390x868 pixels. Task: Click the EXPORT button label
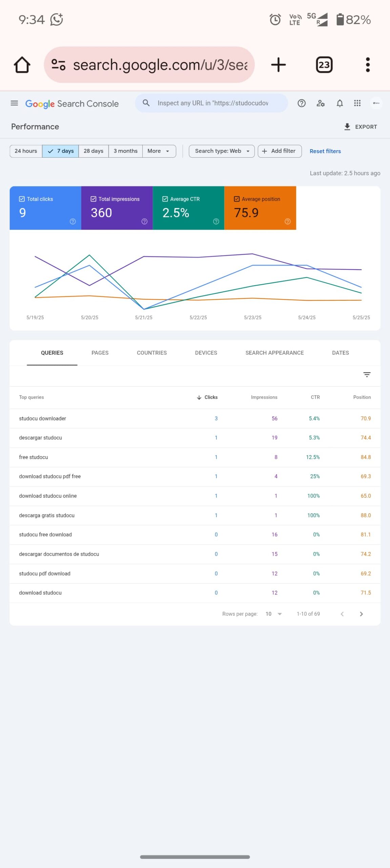366,127
